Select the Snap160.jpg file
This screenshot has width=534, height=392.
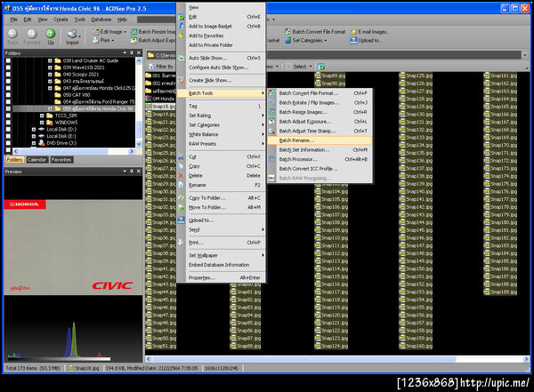click(x=416, y=346)
